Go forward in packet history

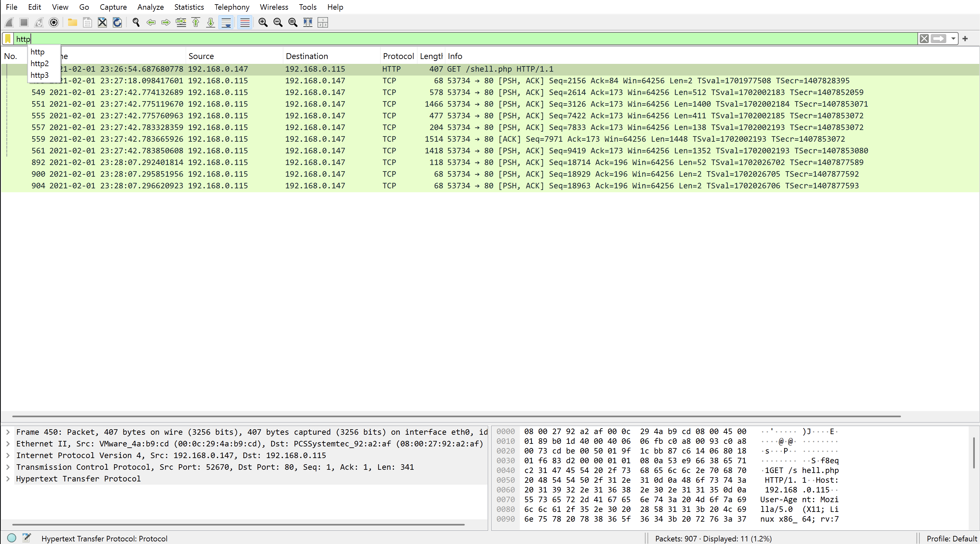[166, 22]
